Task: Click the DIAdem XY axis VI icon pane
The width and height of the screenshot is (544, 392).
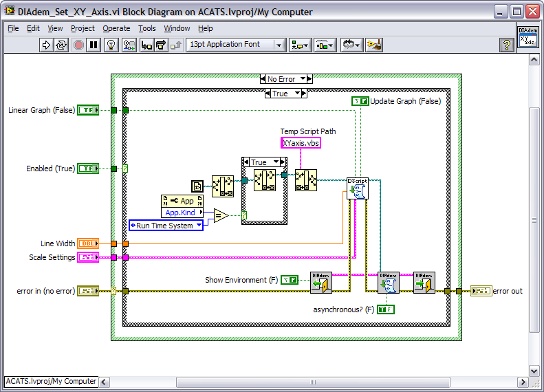Action: [x=528, y=37]
